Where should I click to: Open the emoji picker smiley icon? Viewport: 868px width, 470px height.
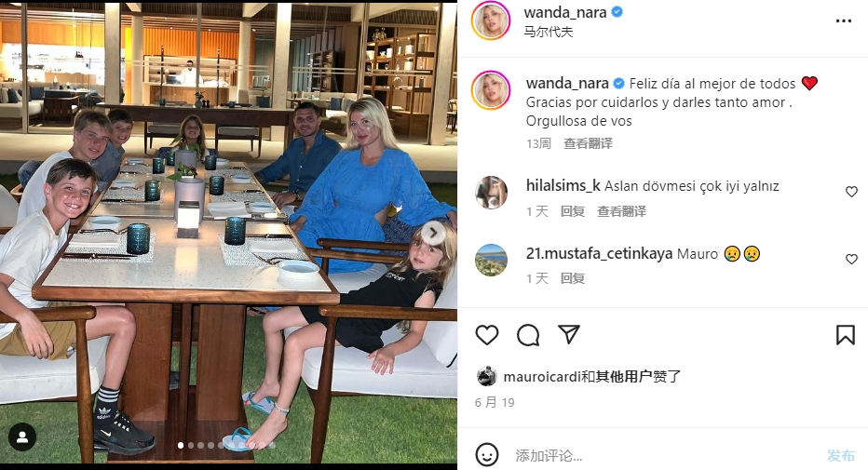coord(487,455)
